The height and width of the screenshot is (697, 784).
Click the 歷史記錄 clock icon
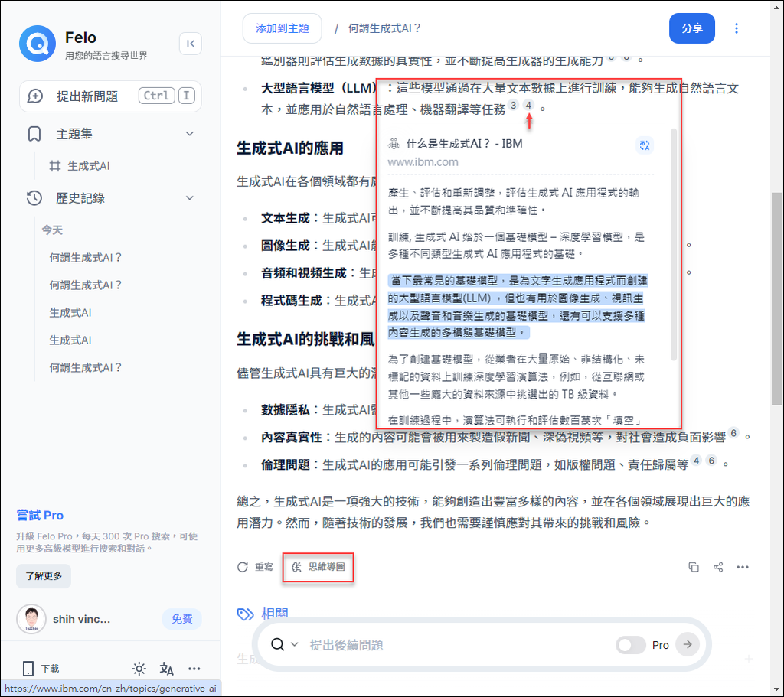click(x=34, y=198)
